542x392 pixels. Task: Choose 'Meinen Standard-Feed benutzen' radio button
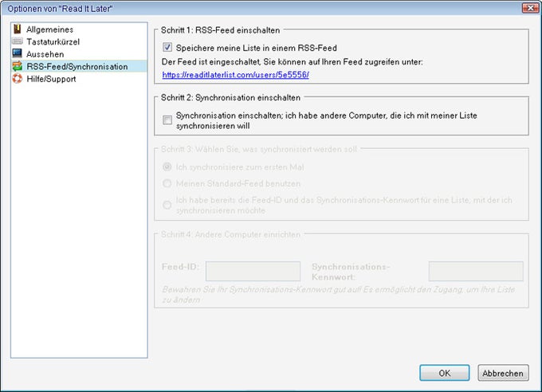click(167, 183)
